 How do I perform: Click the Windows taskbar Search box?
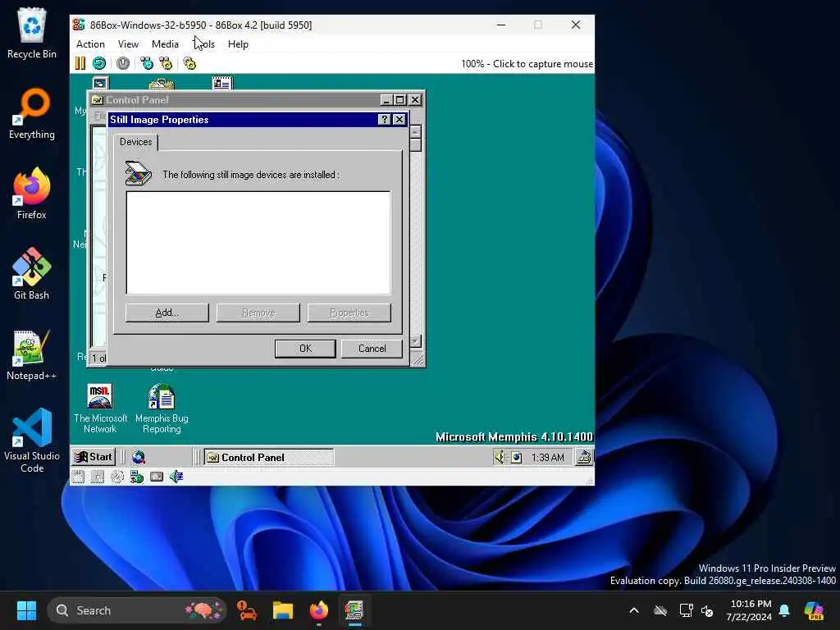(x=137, y=610)
